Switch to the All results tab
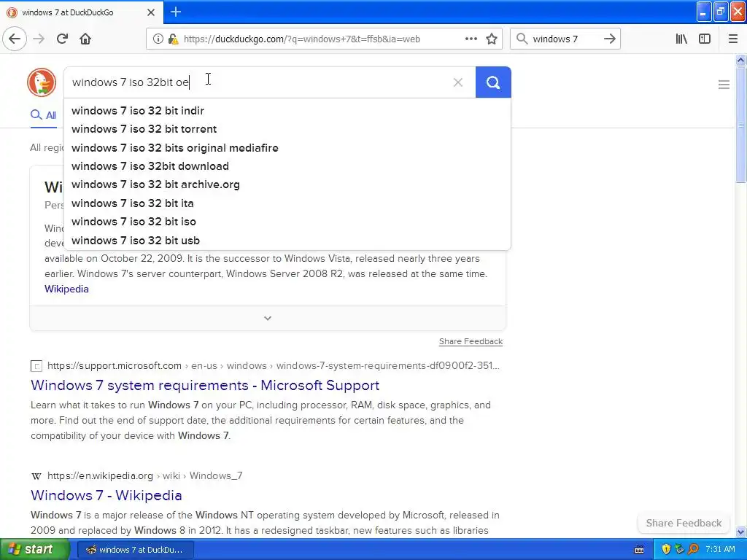This screenshot has height=560, width=747. (43, 115)
